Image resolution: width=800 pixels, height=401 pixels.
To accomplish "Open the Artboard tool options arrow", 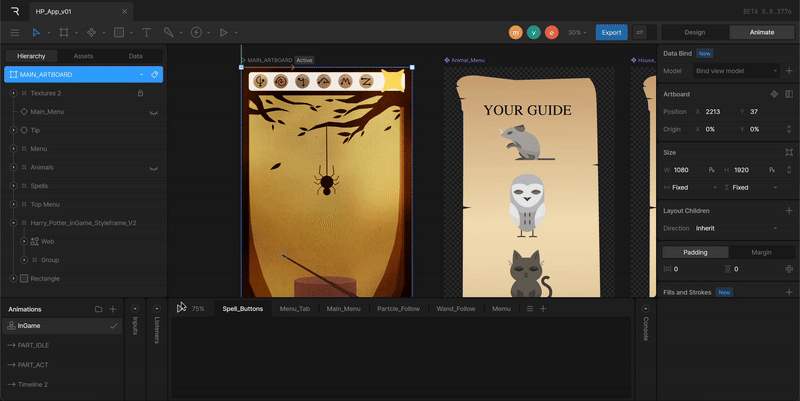I will click(x=77, y=33).
